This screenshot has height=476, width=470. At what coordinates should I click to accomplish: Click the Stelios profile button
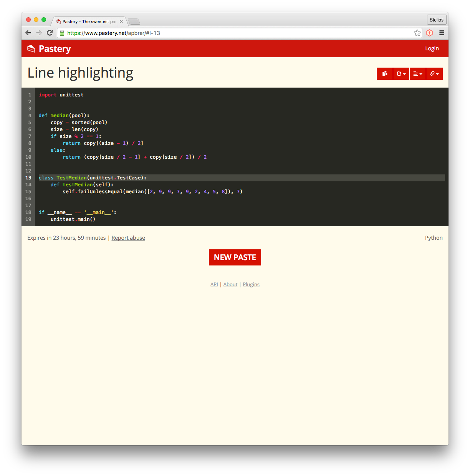pyautogui.click(x=437, y=20)
